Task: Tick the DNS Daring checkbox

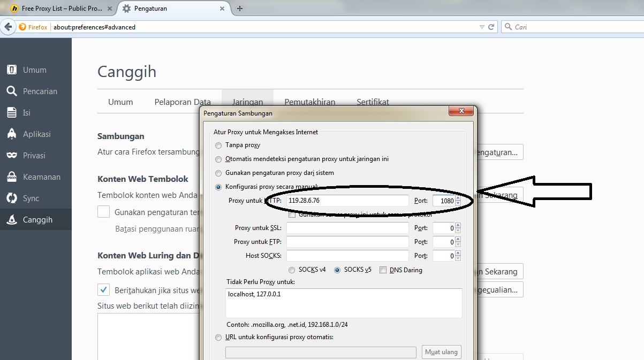Action: [x=383, y=270]
